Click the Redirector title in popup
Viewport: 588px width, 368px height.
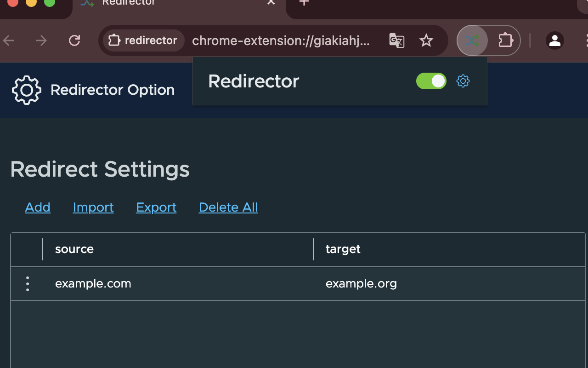point(254,81)
